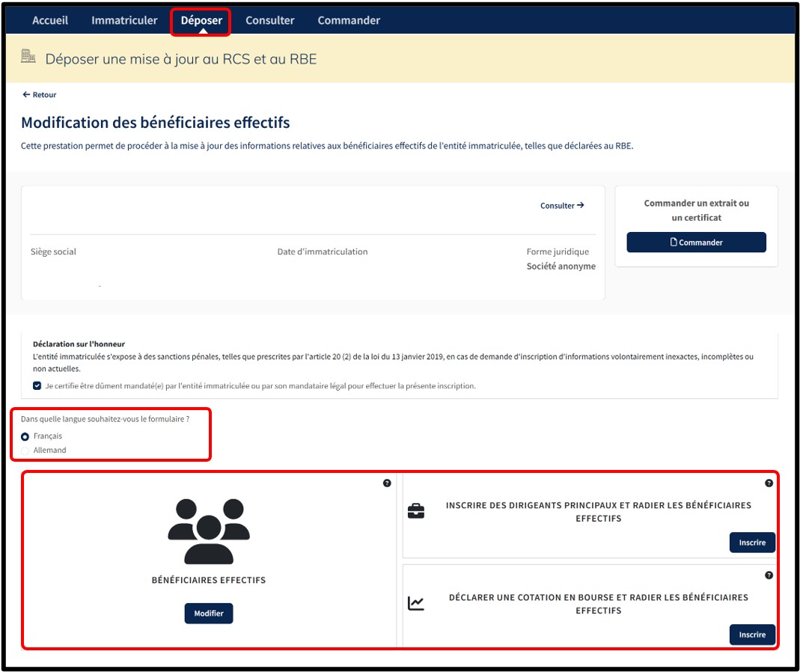
Task: Click Inscrire for dirigeants principaux
Action: (752, 543)
